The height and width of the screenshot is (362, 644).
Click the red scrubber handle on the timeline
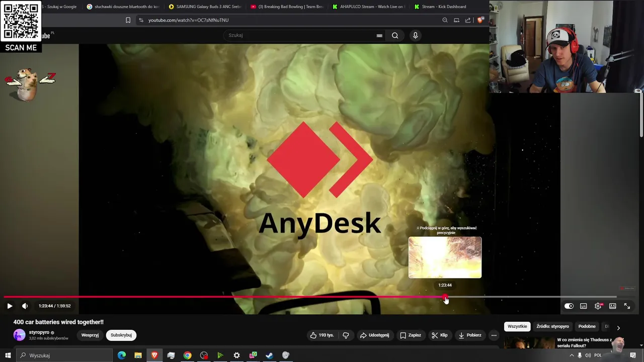pos(445,297)
